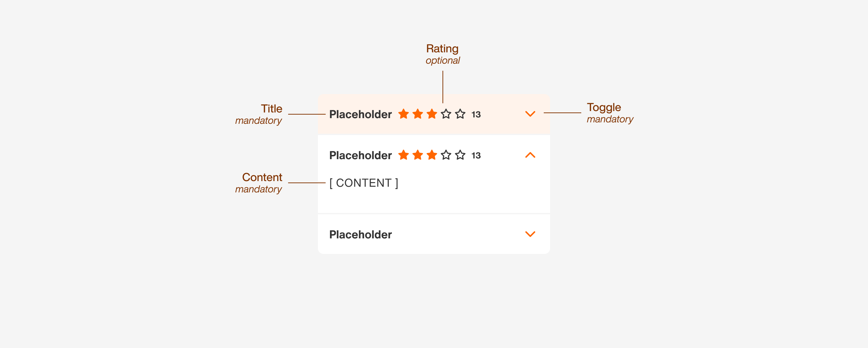Viewport: 868px width, 348px height.
Task: Click the [ CONTENT ] text in the expanded panel
Action: point(364,183)
